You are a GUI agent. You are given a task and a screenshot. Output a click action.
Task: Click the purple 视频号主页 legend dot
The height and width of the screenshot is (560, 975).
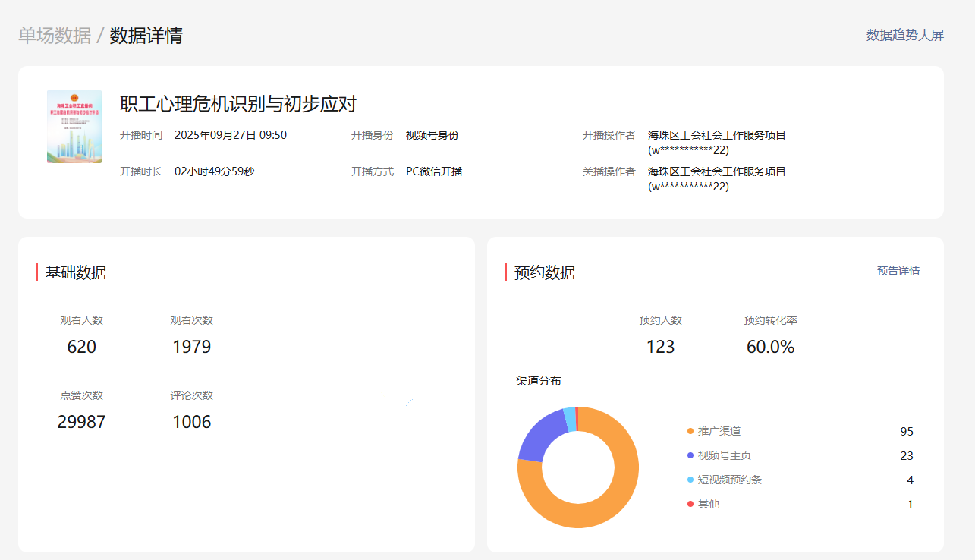[x=690, y=455]
